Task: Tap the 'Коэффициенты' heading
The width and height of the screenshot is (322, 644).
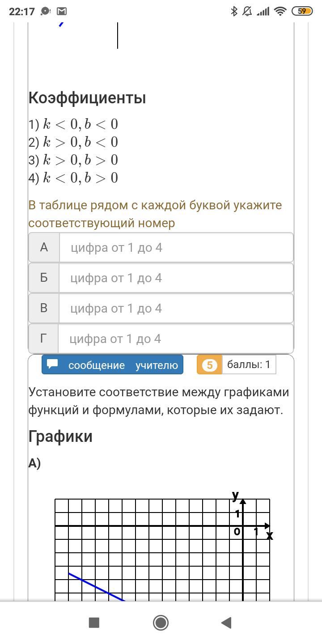Action: click(x=87, y=97)
